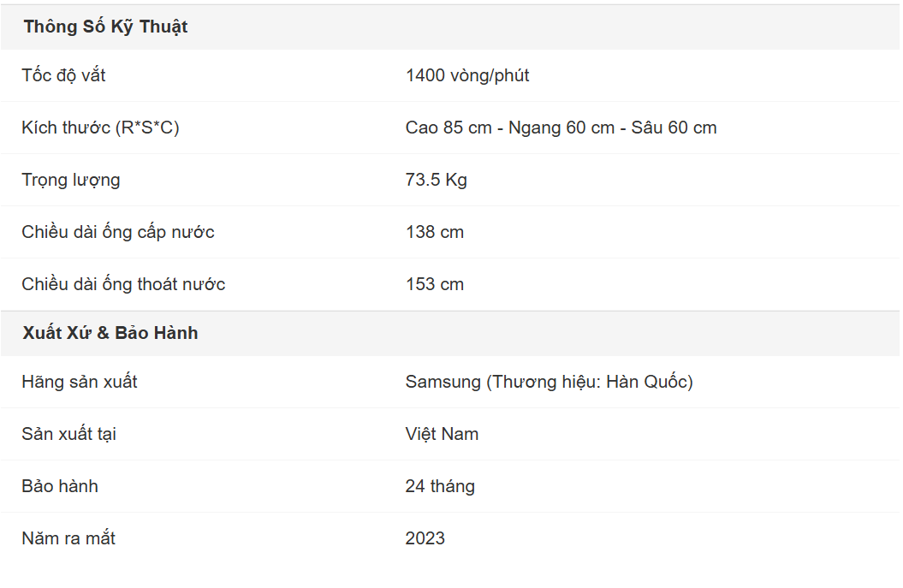Viewport: 903px width, 588px height.
Task: Click the "24 tháng" warranty value
Action: tap(440, 486)
